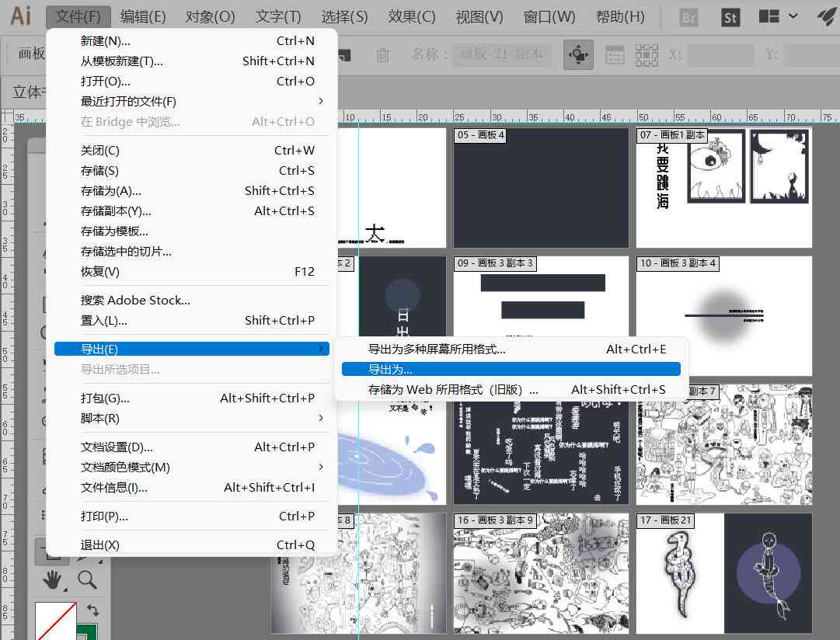Click the Adobe Illustrator Ai logo
840x640 pixels.
click(x=21, y=16)
